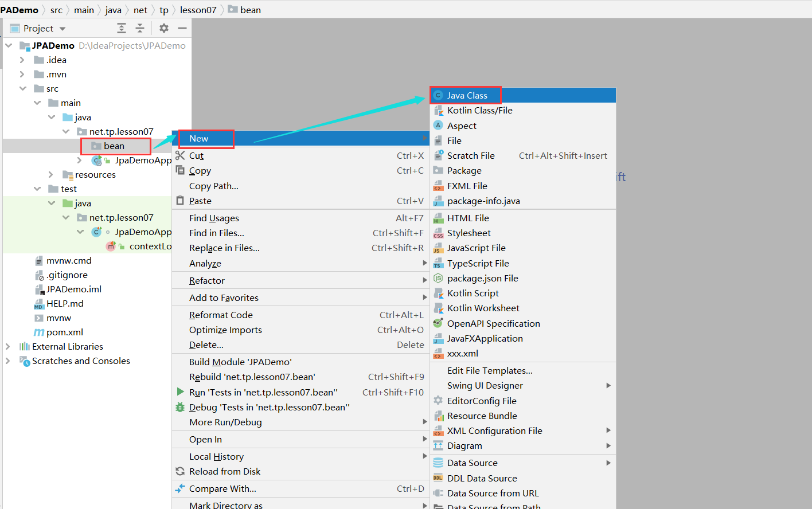
Task: Click the Compare With arrows icon
Action: [x=180, y=488]
